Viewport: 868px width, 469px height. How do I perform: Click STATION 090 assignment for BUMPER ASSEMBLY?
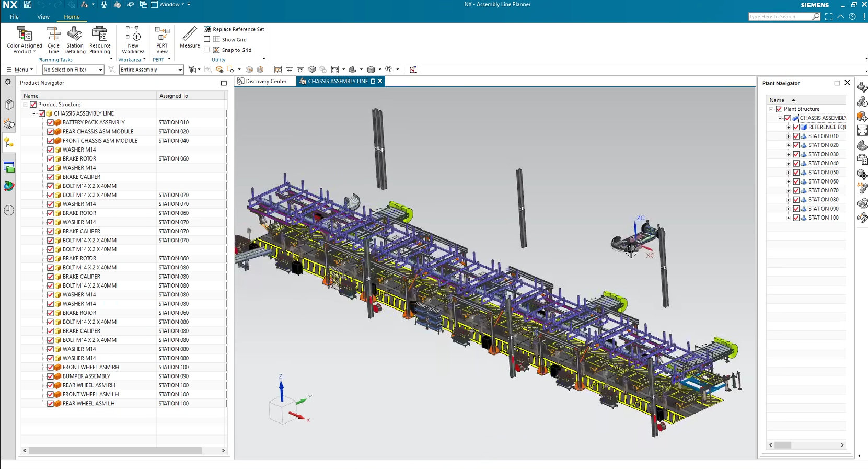point(173,376)
